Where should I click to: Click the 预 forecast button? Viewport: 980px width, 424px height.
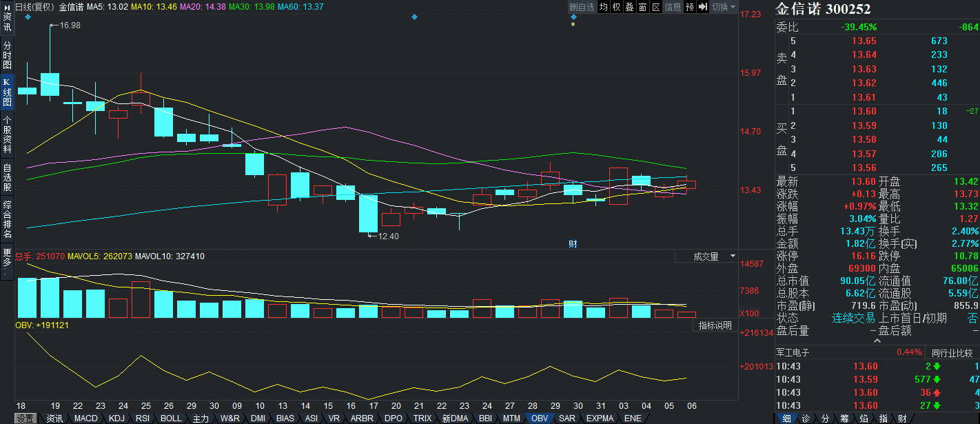point(690,7)
